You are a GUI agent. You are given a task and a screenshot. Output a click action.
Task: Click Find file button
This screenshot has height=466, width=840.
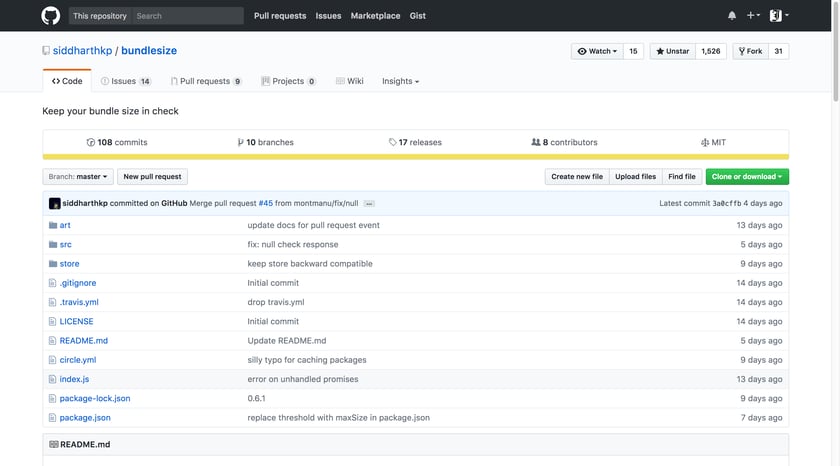(682, 177)
